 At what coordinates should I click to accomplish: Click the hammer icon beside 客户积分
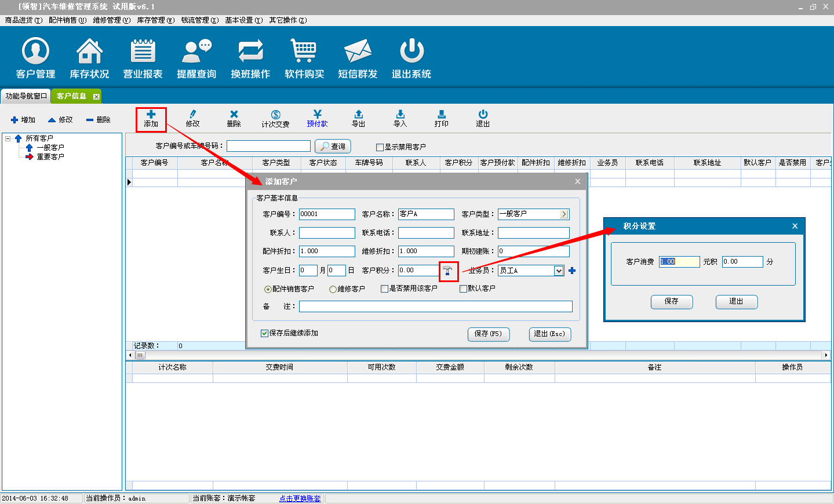tap(448, 271)
